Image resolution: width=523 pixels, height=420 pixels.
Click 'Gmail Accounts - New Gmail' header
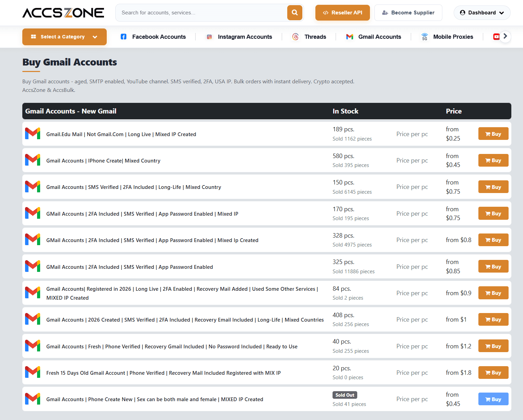coord(71,111)
